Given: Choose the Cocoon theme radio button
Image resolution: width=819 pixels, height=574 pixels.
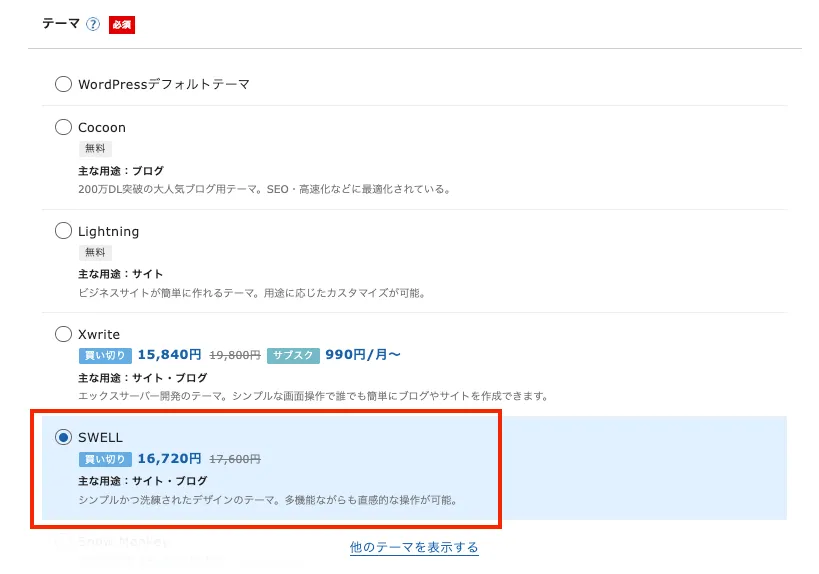Looking at the screenshot, I should click(63, 127).
